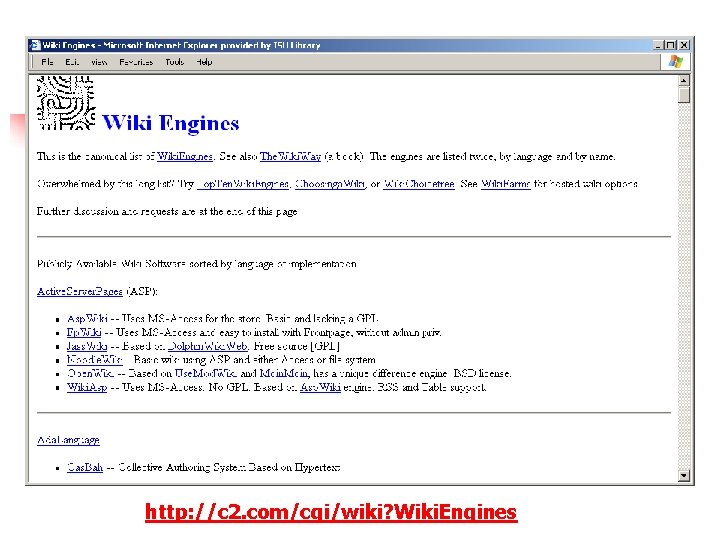Follow the WikiEngines link in intro
The image size is (720, 540).
tap(185, 157)
